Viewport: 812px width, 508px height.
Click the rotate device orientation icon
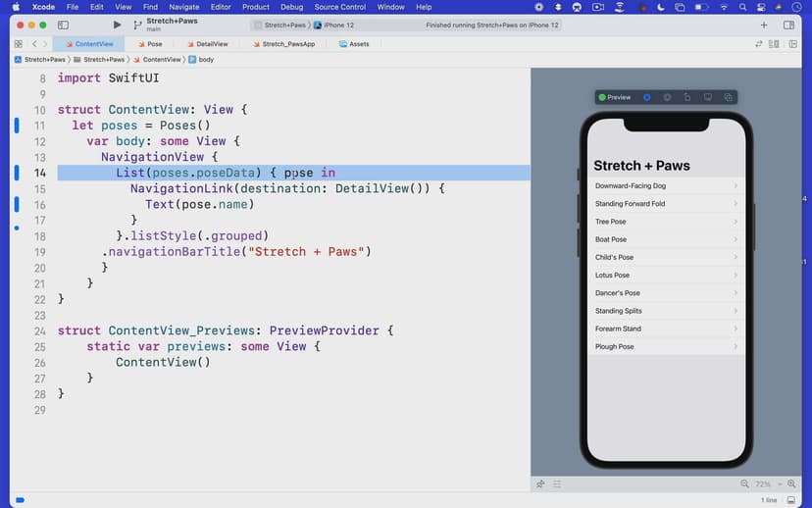(x=687, y=97)
